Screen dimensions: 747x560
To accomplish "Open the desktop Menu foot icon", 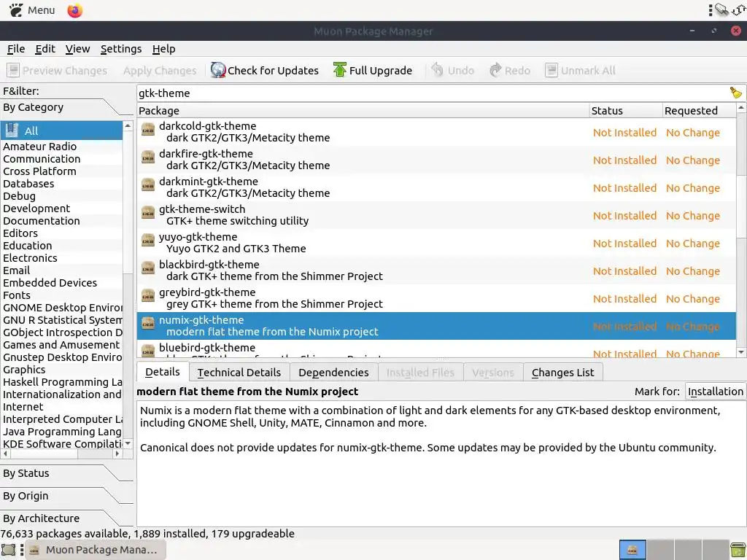I will pyautogui.click(x=16, y=10).
